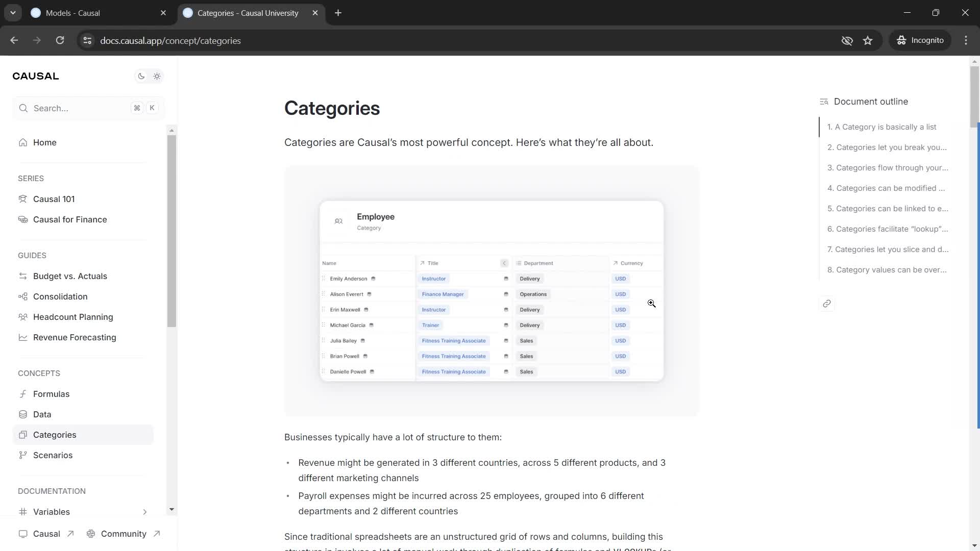Click Document outline search icon
980x551 pixels.
click(824, 102)
